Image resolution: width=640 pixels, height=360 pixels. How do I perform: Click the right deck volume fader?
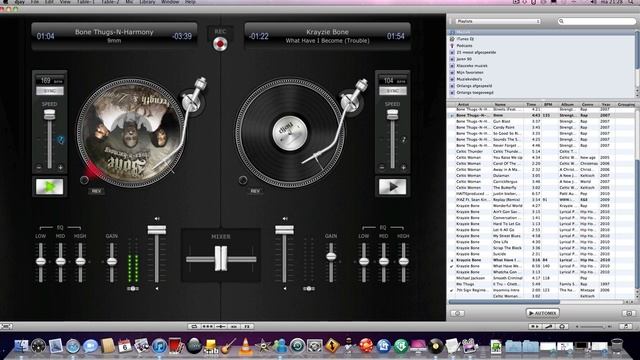284,230
